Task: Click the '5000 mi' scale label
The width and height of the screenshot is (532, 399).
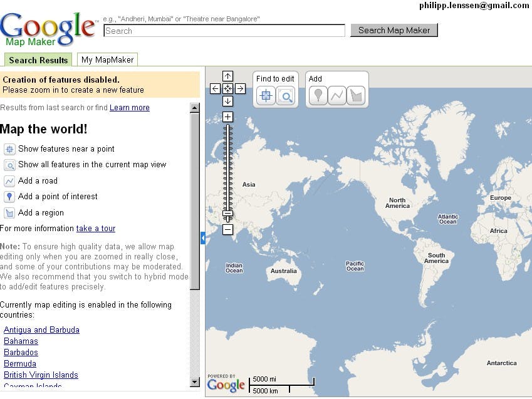Action: (264, 379)
